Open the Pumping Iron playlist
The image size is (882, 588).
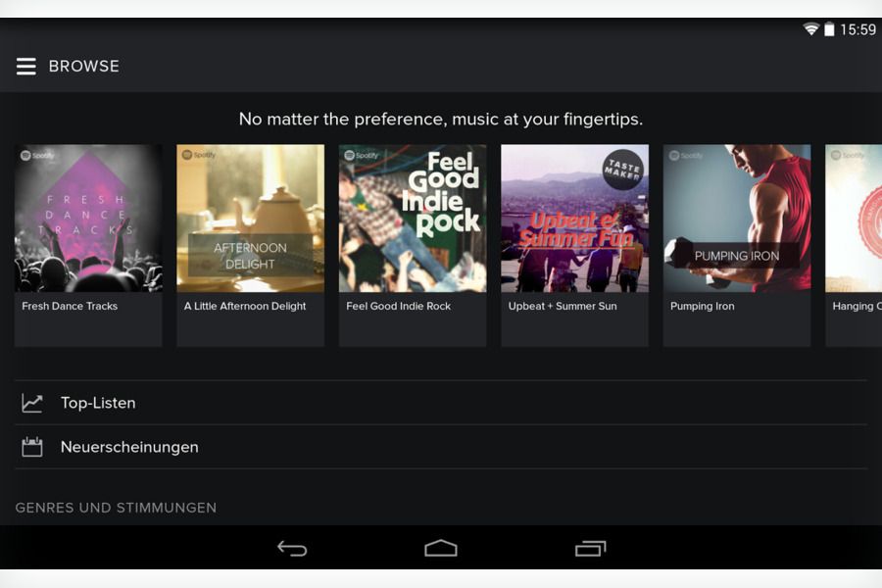736,218
